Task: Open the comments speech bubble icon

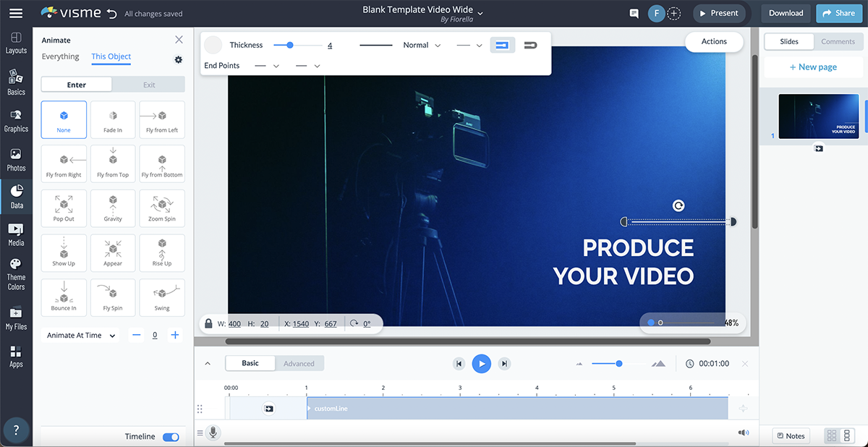Action: [634, 13]
